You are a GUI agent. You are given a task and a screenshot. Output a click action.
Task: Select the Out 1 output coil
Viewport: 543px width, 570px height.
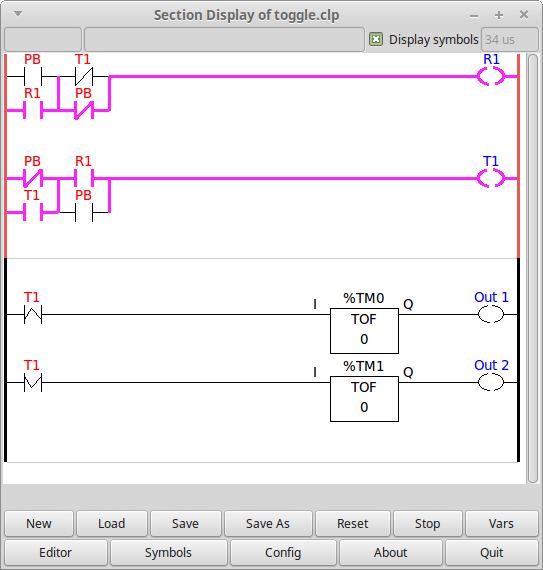[x=491, y=314]
